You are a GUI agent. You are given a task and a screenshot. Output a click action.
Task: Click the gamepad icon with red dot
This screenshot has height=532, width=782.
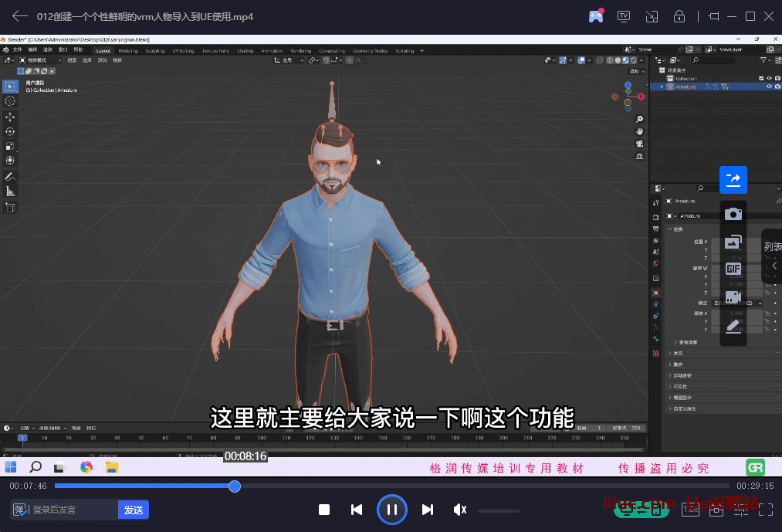pyautogui.click(x=596, y=16)
